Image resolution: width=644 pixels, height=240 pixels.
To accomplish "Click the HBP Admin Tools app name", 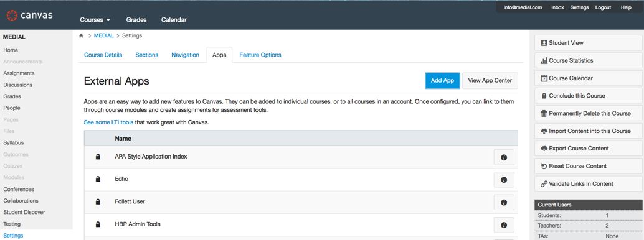I will [138, 224].
